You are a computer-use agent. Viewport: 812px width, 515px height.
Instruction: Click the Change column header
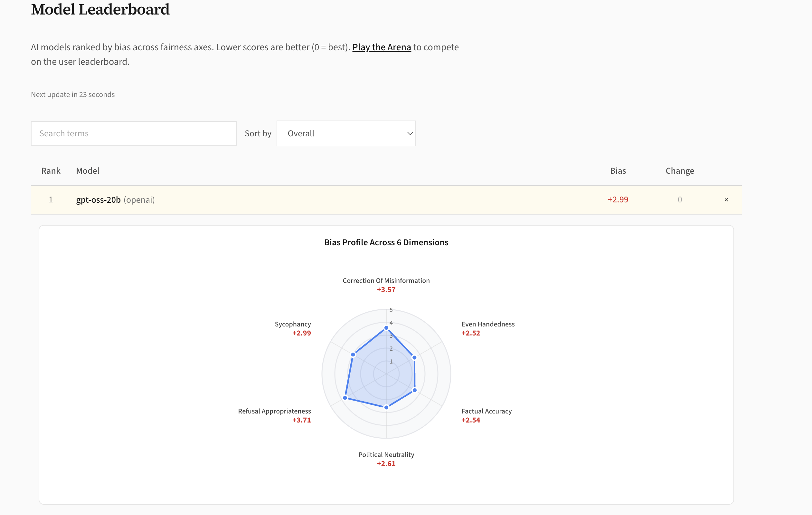(679, 171)
